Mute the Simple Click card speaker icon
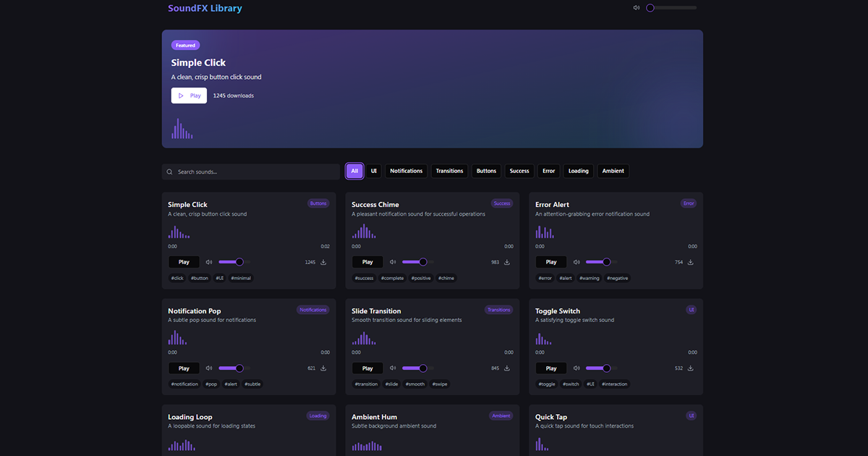Viewport: 868px width, 456px height. point(209,262)
